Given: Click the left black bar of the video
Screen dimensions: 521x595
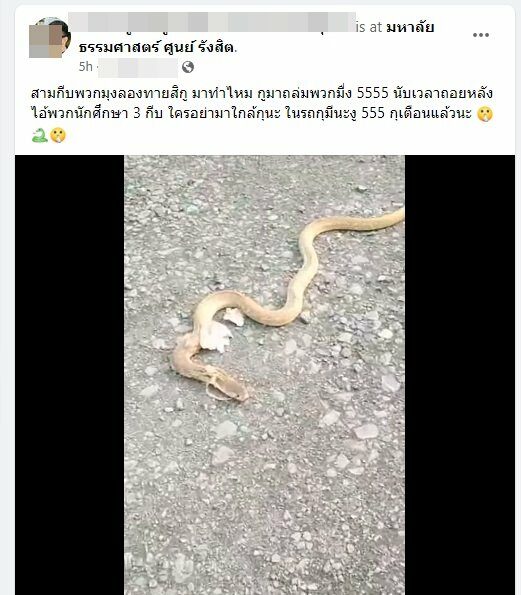Looking at the screenshot, I should tap(70, 375).
